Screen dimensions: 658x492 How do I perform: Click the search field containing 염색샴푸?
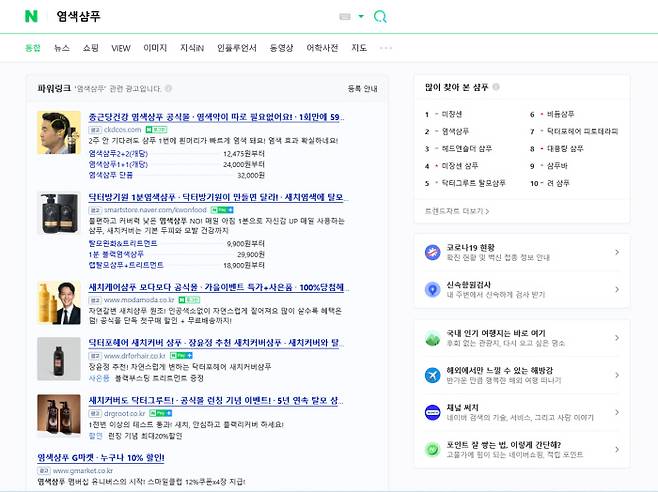point(193,16)
